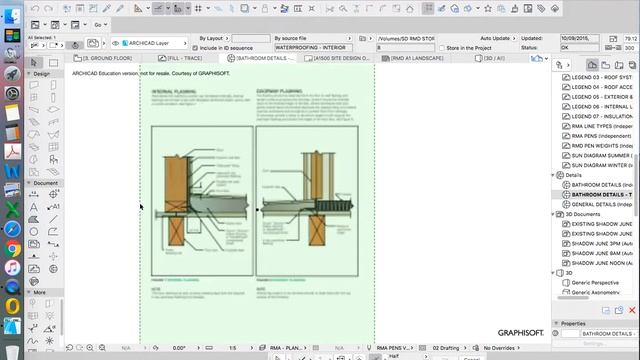
Task: Click the Pick Up Parameters eyedropper
Action: tap(107, 9)
